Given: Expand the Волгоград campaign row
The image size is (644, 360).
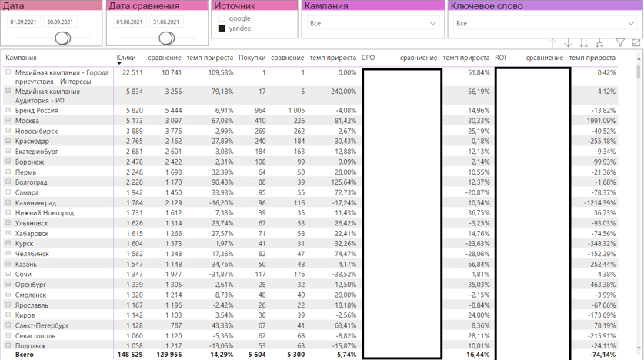Looking at the screenshot, I should pos(8,182).
